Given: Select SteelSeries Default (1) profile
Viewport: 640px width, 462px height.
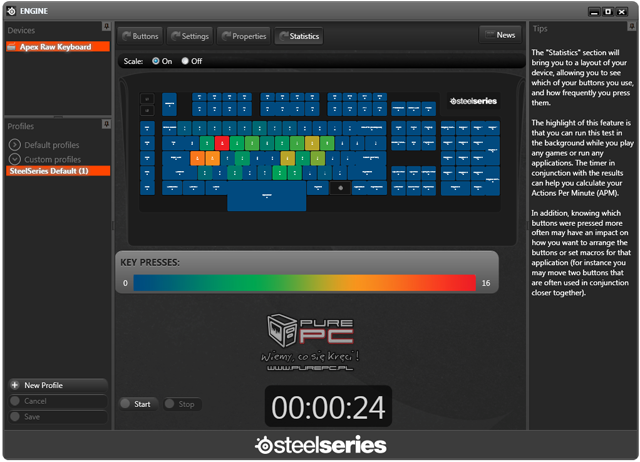Looking at the screenshot, I should point(58,171).
